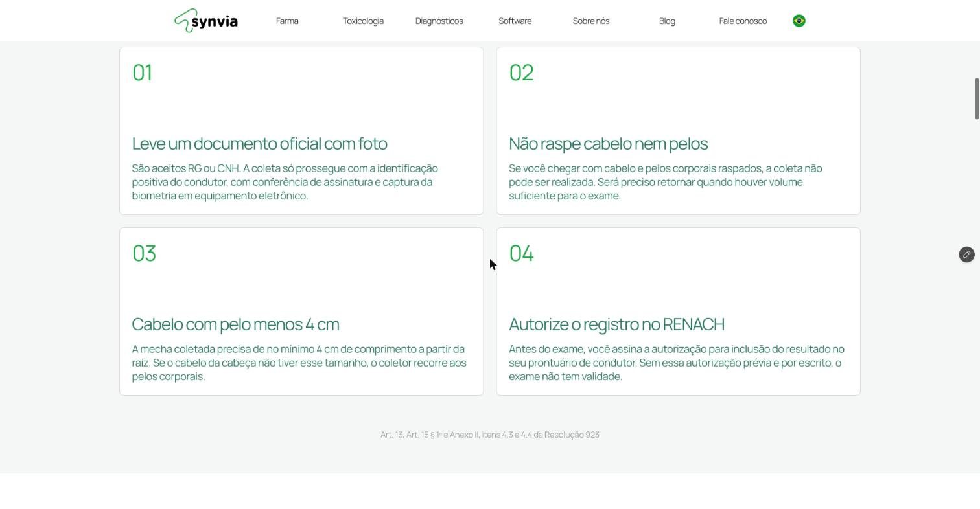Click the step number 04
The width and height of the screenshot is (980, 509).
click(521, 253)
